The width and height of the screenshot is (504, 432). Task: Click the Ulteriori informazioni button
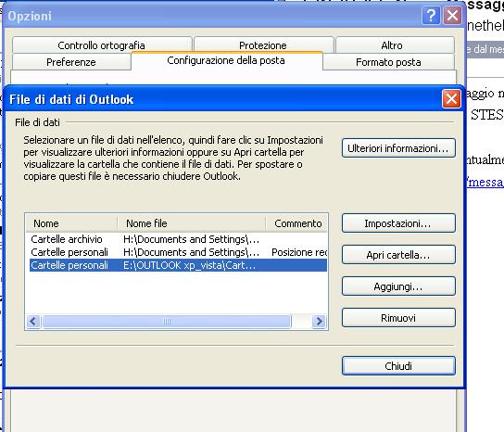click(398, 148)
